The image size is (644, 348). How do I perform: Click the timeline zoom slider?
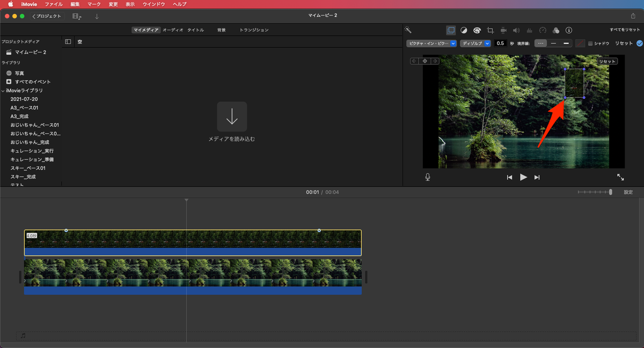[x=595, y=192]
